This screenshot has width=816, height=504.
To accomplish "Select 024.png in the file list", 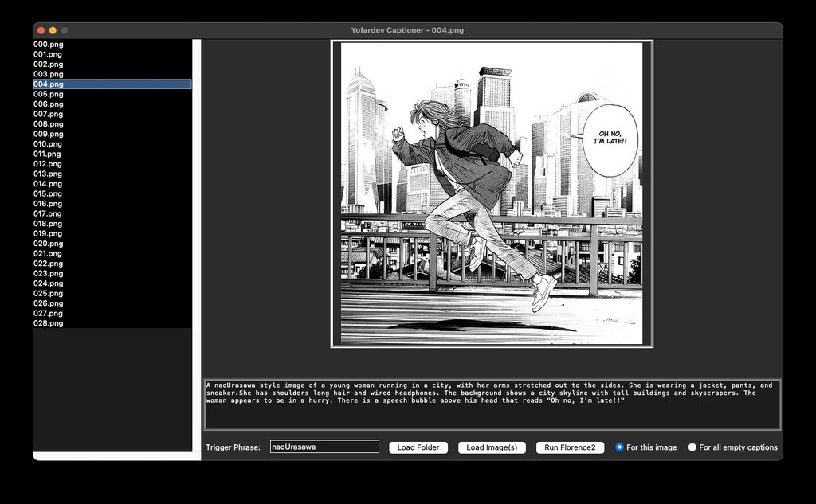I will [49, 283].
